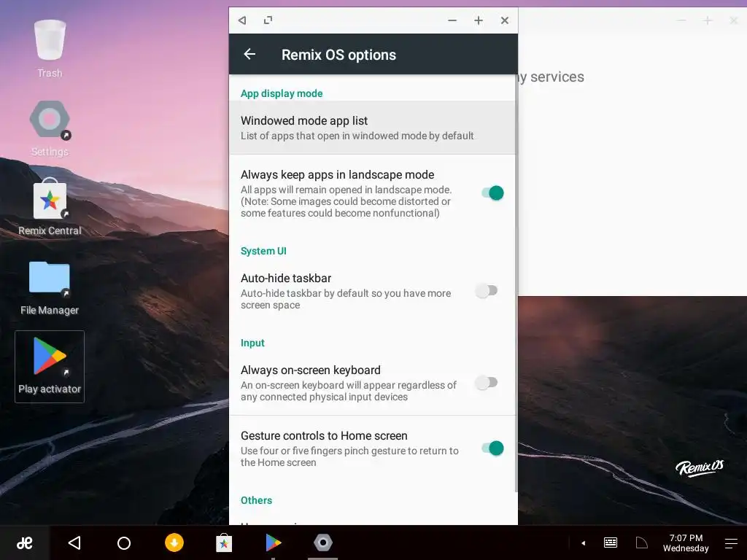Click the window's triangular back button in title bar
This screenshot has width=747, height=560.
pyautogui.click(x=242, y=20)
